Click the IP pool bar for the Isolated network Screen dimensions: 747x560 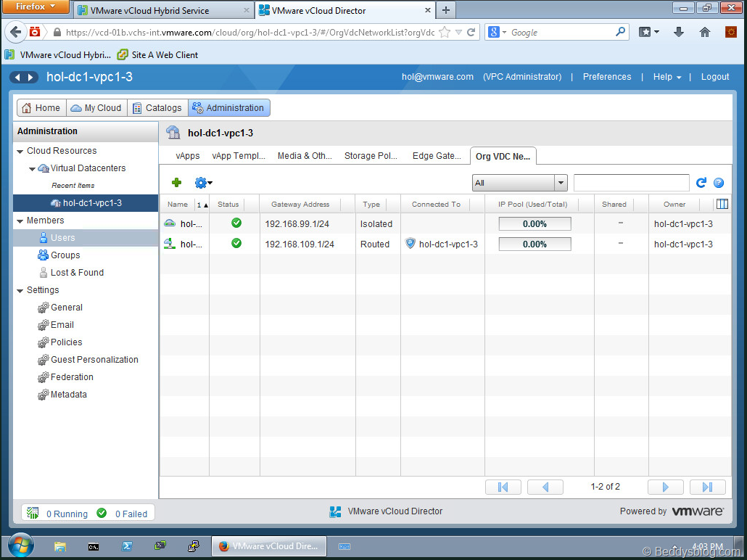coord(535,224)
